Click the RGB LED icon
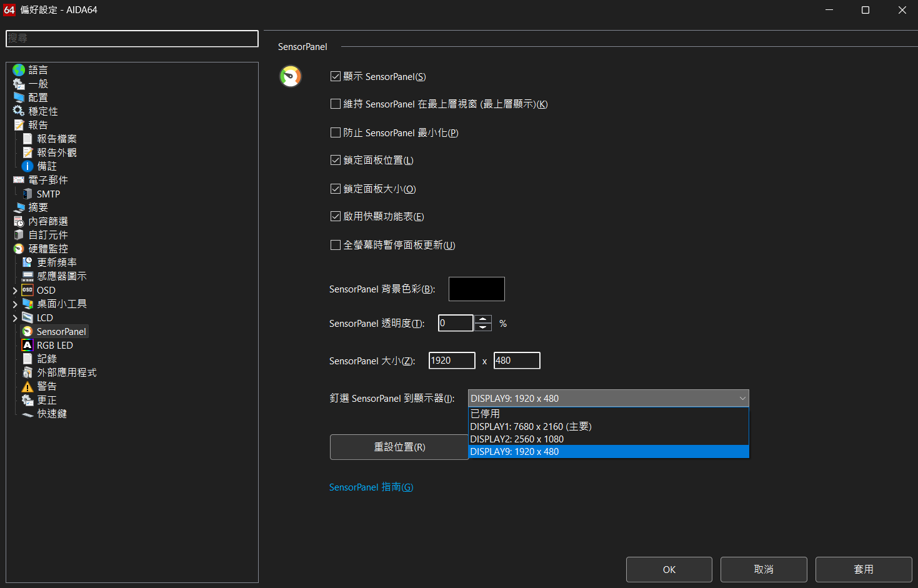 point(27,346)
